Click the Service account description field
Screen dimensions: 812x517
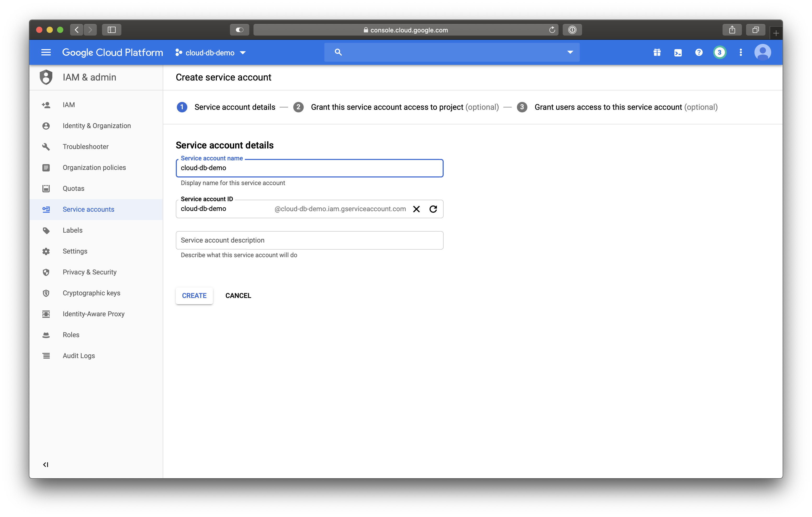point(309,240)
